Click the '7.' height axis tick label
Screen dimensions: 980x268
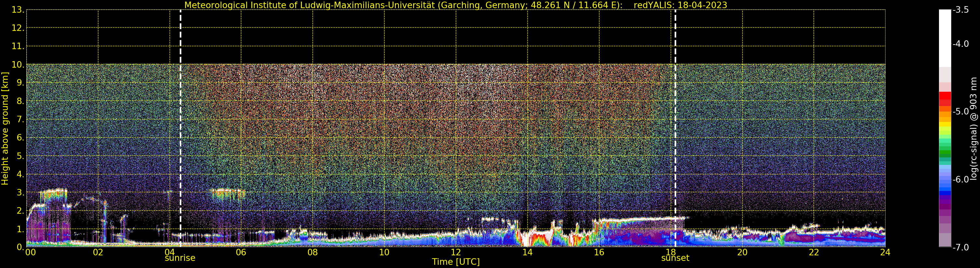pyautogui.click(x=21, y=119)
